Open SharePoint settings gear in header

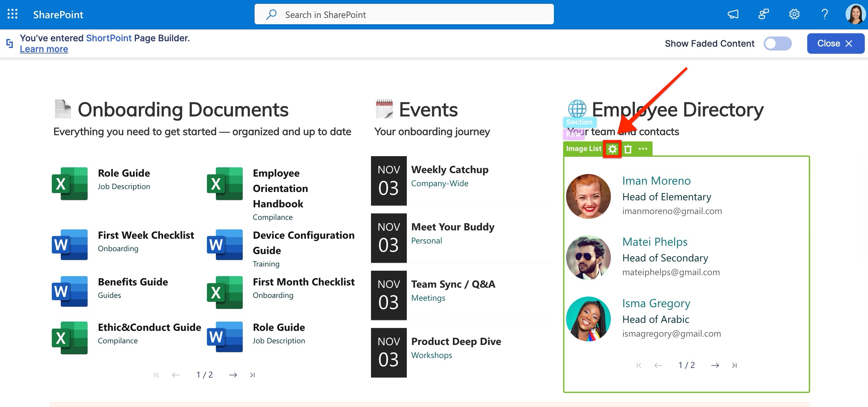pyautogui.click(x=794, y=14)
